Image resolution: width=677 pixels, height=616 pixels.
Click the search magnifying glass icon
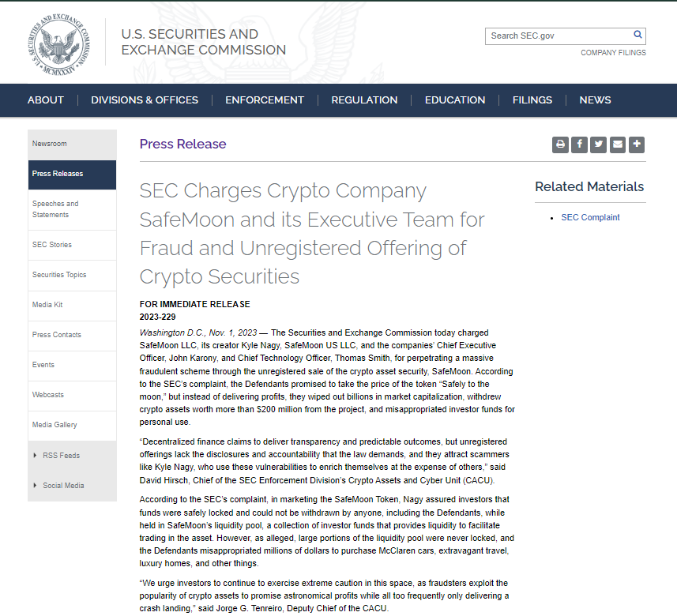pos(638,36)
